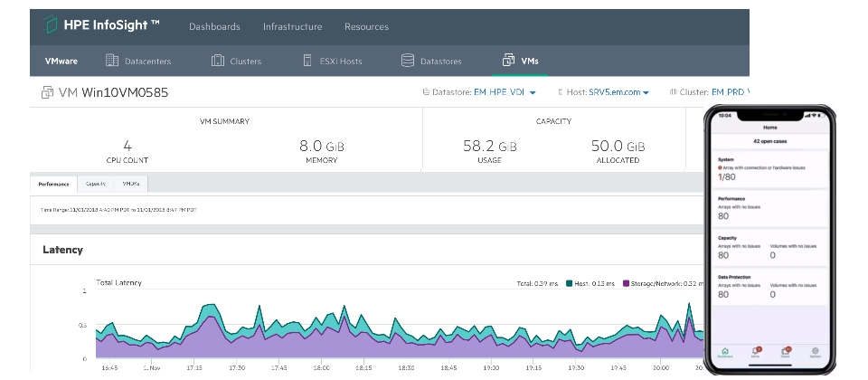Click the HPE InfoSight logo icon

point(50,26)
